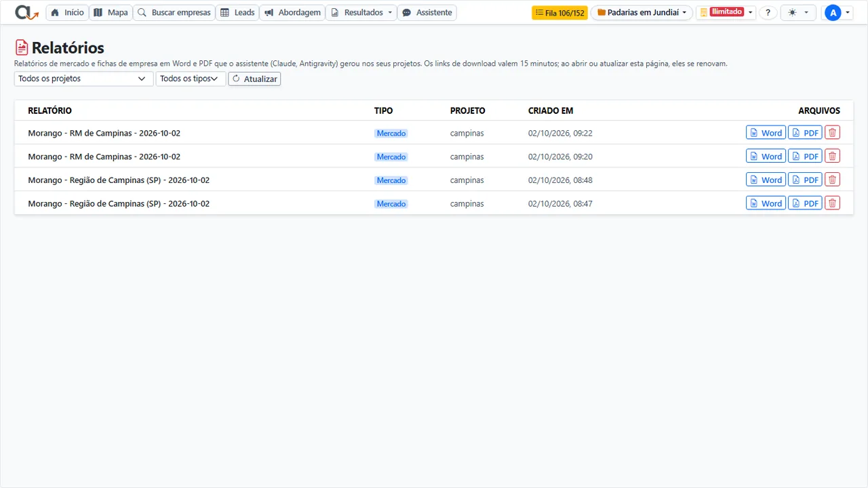
Task: Download PDF file for 08:47 report
Action: pos(805,203)
